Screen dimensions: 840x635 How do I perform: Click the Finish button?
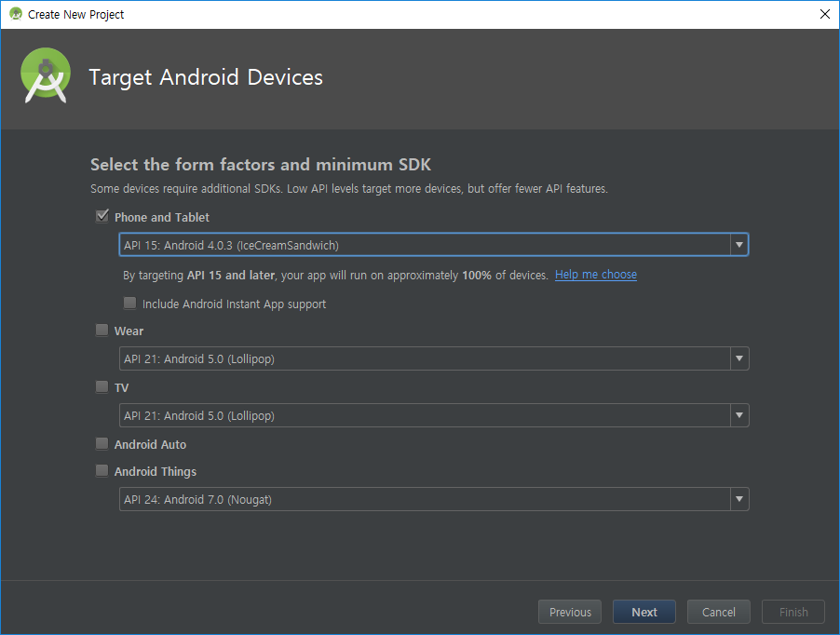coord(793,612)
